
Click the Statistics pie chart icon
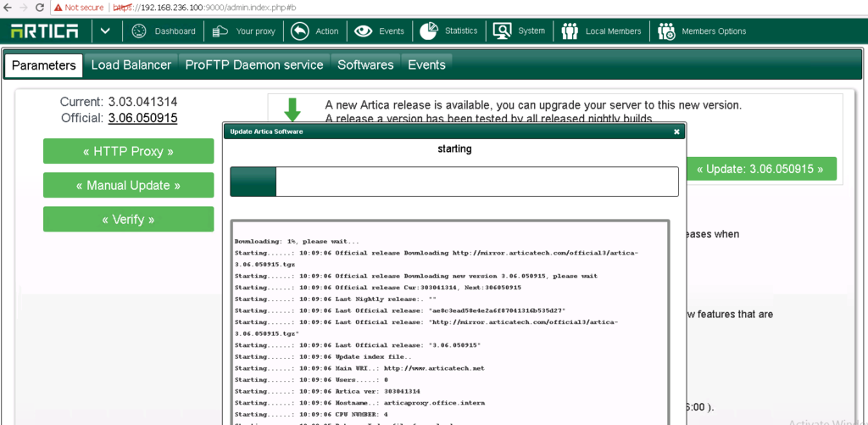(x=429, y=31)
